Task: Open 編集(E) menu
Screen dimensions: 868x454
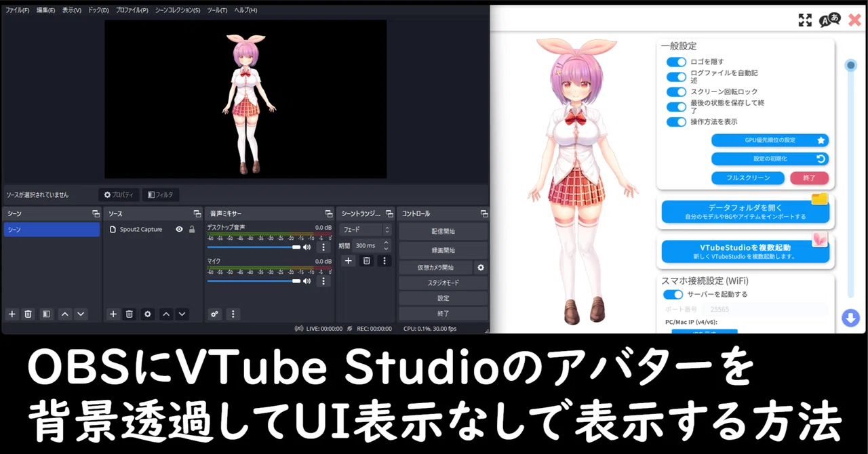Action: (45, 10)
